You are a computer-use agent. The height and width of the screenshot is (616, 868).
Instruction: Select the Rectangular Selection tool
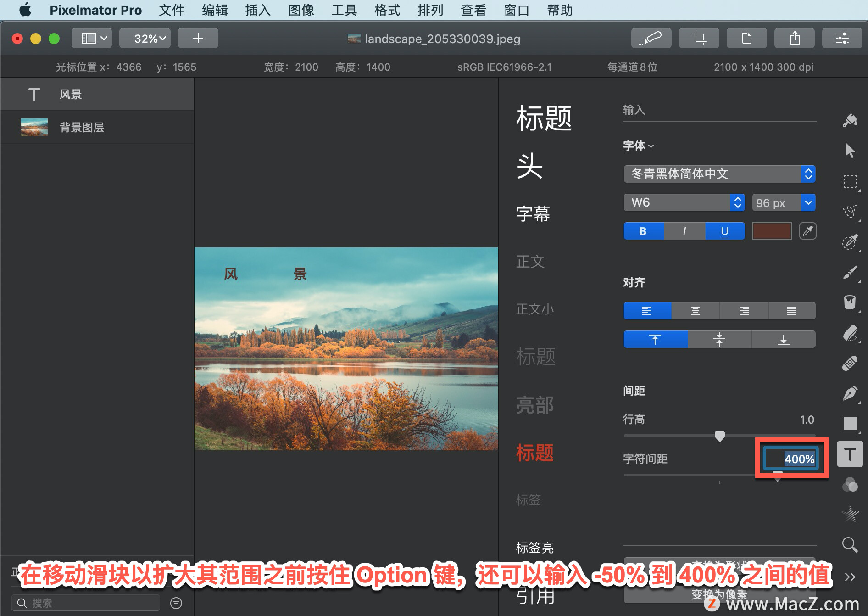coord(850,181)
